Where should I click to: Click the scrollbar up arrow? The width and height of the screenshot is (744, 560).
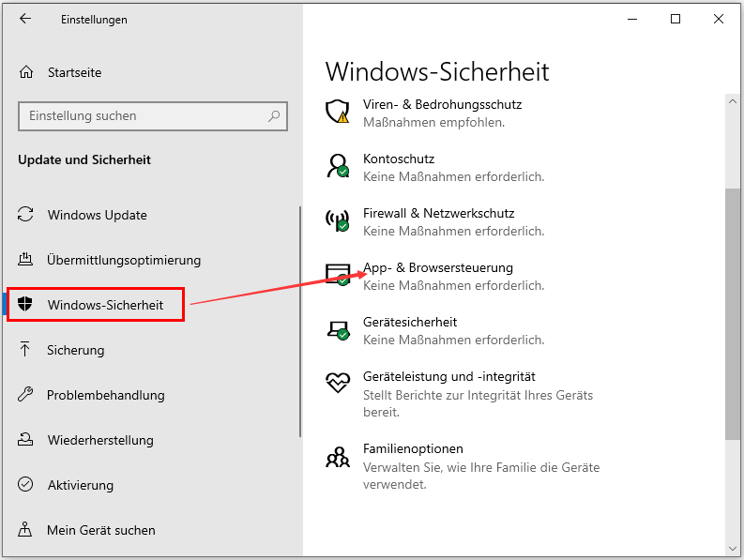point(732,101)
